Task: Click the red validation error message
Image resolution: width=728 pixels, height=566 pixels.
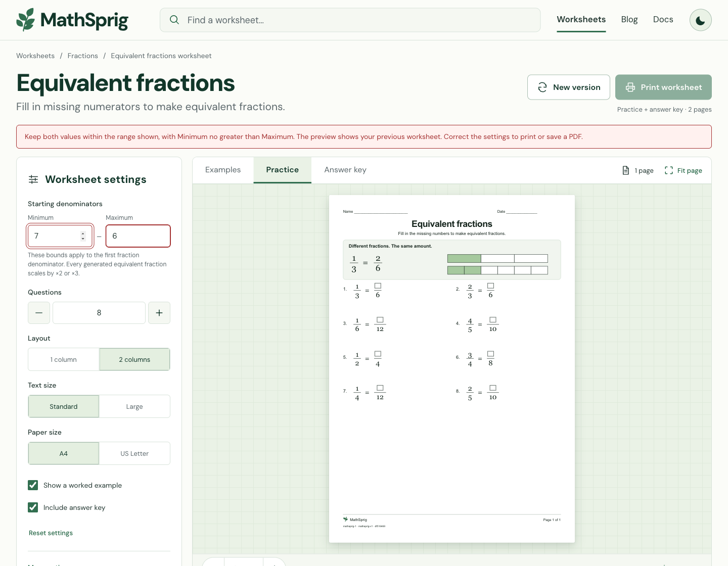Action: 364,136
